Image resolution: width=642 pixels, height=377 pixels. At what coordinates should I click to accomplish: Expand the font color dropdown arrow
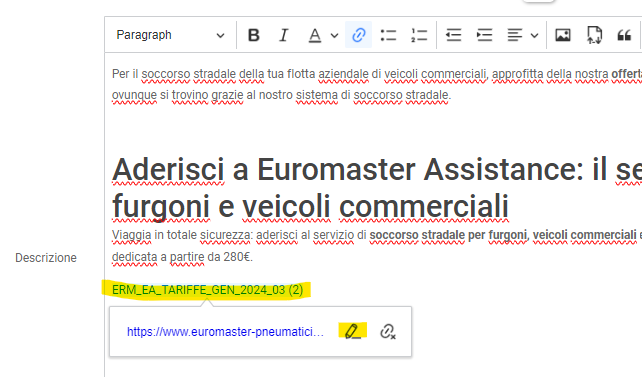(334, 36)
